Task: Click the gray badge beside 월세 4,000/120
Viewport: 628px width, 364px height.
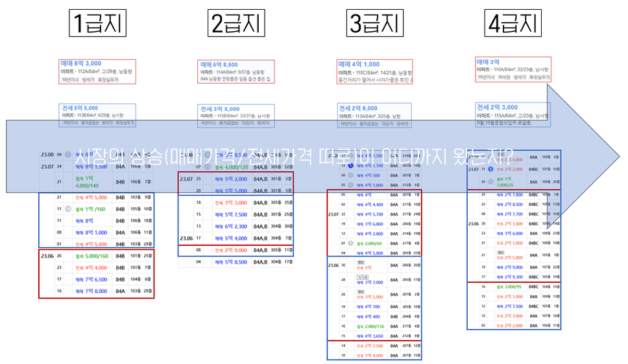Action: click(207, 167)
